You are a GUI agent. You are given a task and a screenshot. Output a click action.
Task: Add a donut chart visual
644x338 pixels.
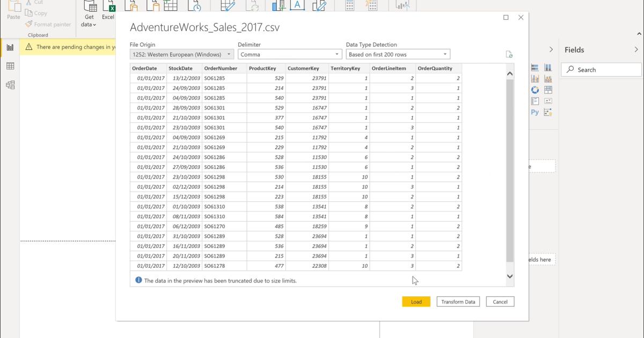click(535, 89)
